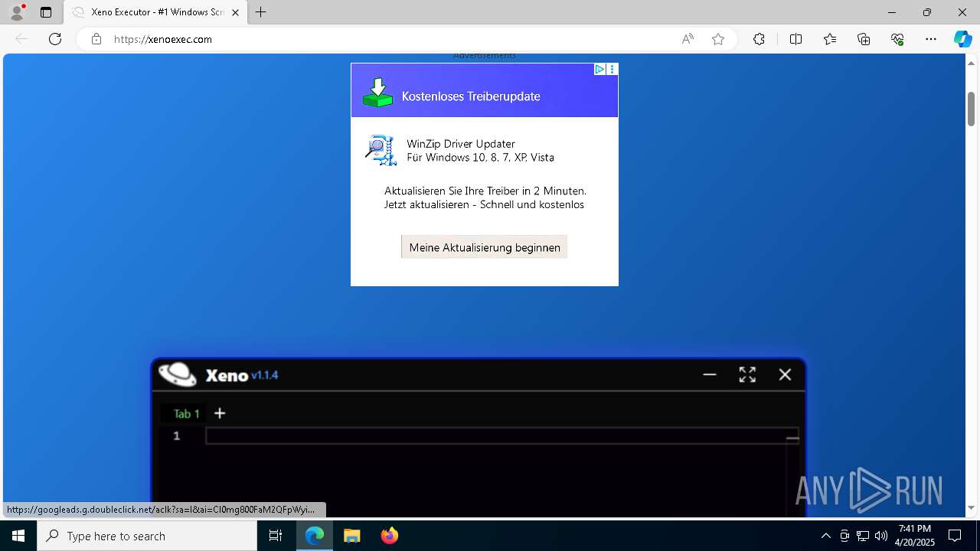Minimize the Xeno window
The width and height of the screenshot is (980, 551).
tap(710, 374)
